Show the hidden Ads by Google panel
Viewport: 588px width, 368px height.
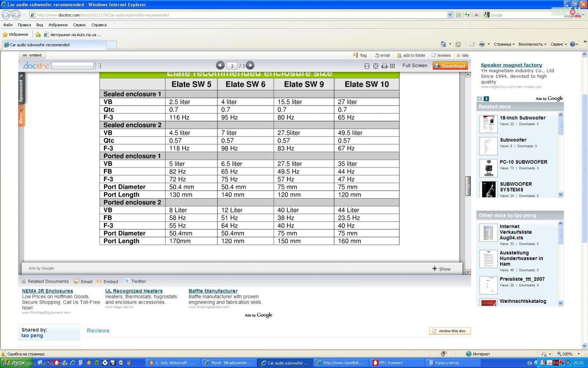441,269
